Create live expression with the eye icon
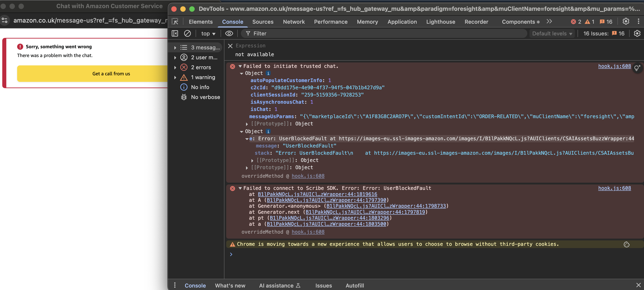Screen dimensions: 644x290 click(229, 34)
